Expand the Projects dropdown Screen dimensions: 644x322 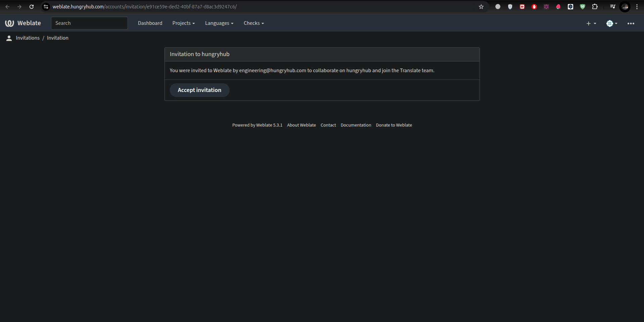[x=183, y=23]
